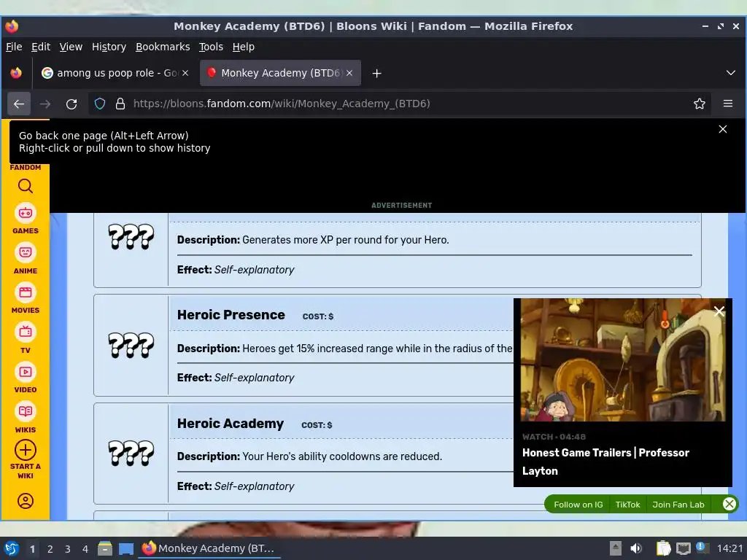Open the Honest Game Trailers Professor Layton title
747x560 pixels.
coord(605,462)
